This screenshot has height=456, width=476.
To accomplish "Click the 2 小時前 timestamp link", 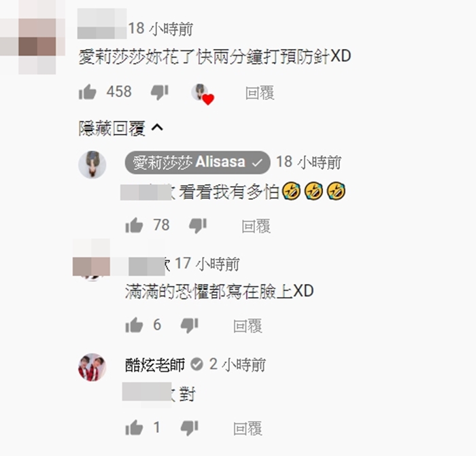I will click(x=237, y=365).
